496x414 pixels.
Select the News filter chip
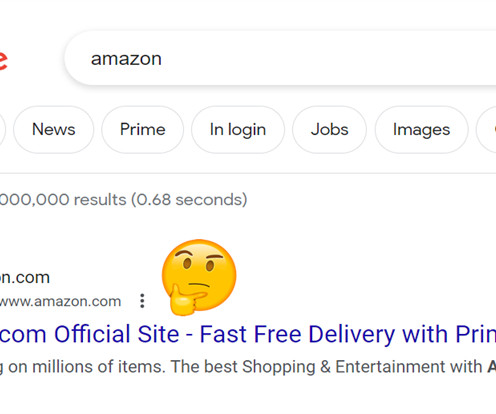[54, 130]
